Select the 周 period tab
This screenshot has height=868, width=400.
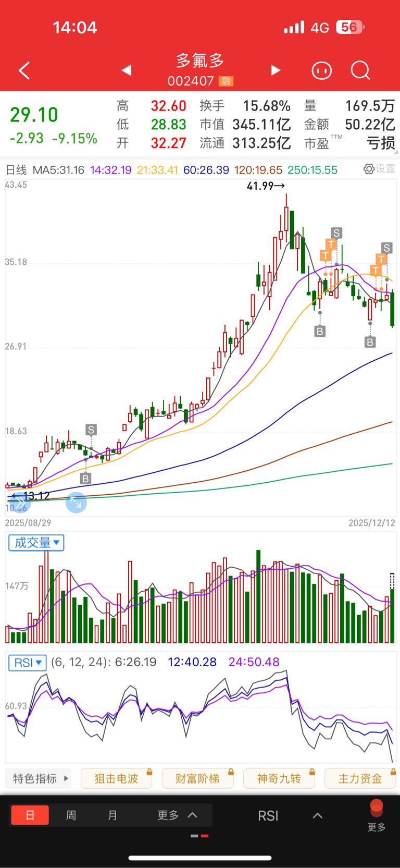[x=71, y=815]
